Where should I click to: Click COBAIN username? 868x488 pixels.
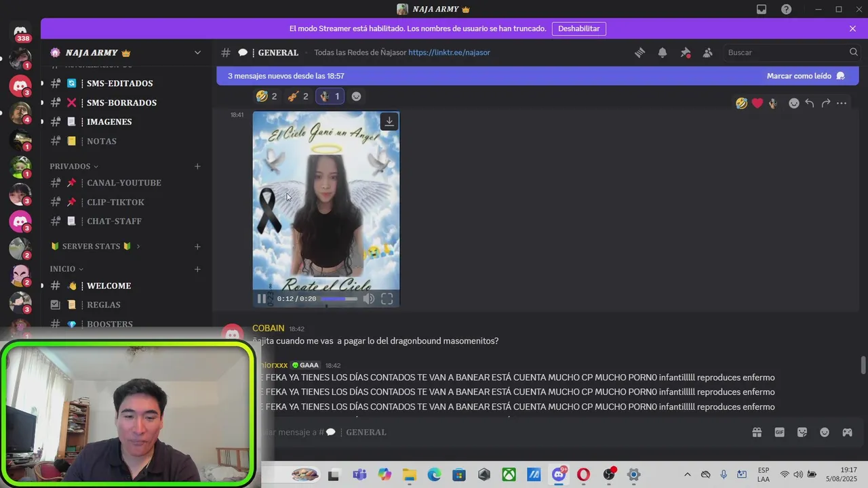click(x=269, y=328)
